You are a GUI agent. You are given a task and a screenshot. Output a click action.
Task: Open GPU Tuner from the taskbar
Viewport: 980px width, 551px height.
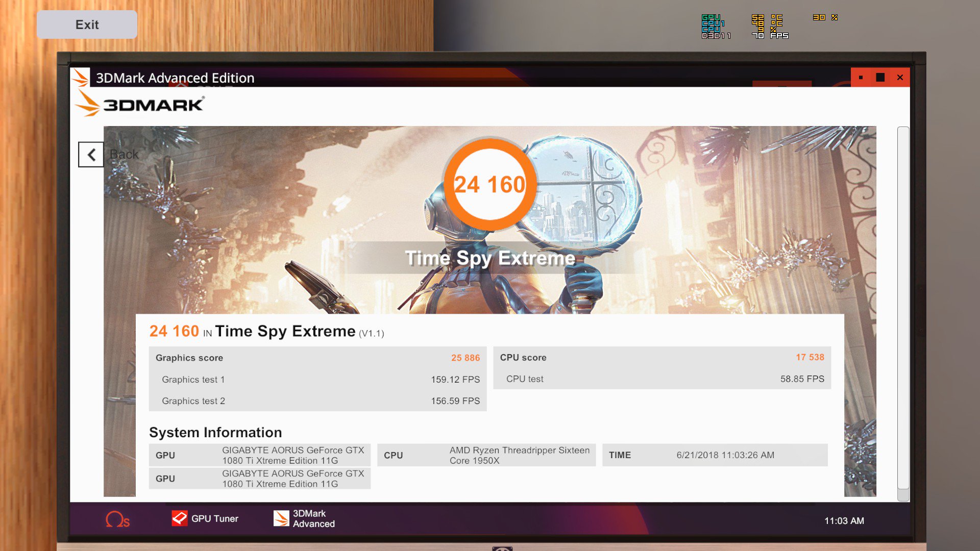(x=205, y=518)
